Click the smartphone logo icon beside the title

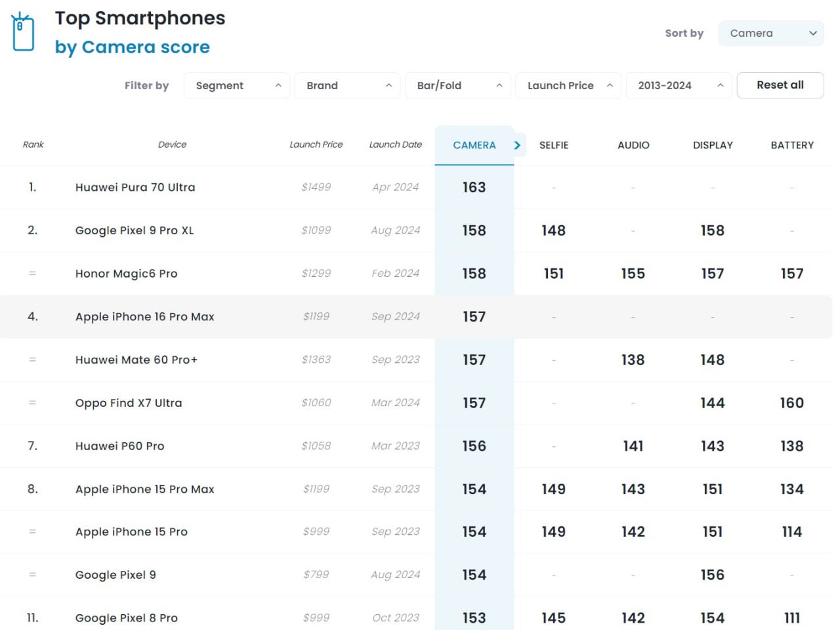click(23, 31)
